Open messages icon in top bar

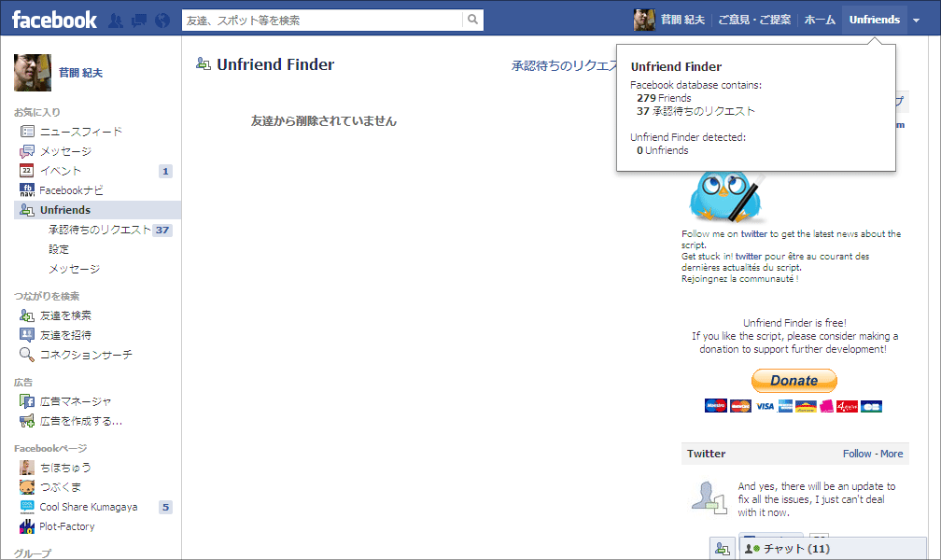139,21
